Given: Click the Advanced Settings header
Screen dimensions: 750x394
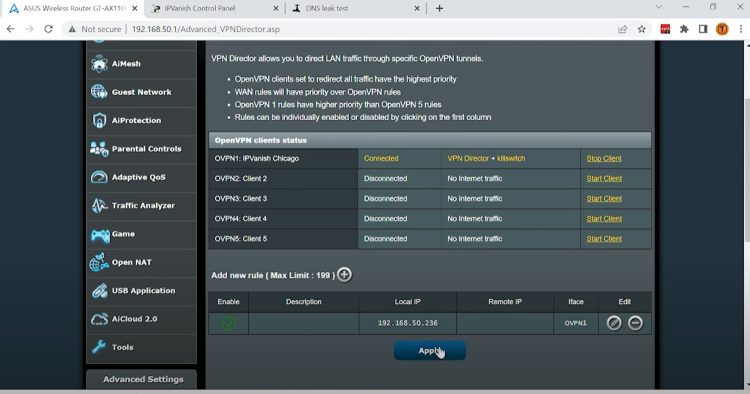Looking at the screenshot, I should point(143,379).
